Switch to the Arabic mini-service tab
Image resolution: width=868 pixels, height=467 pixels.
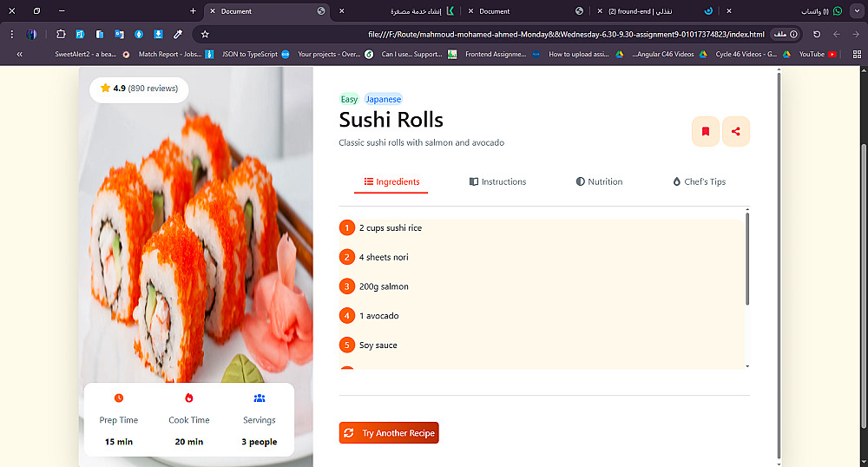point(398,11)
